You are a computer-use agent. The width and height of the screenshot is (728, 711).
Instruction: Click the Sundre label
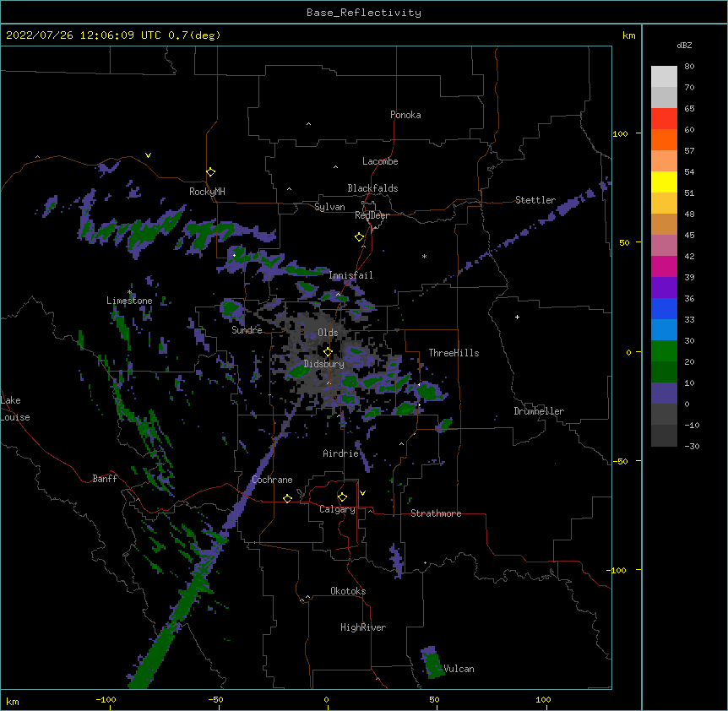[247, 330]
